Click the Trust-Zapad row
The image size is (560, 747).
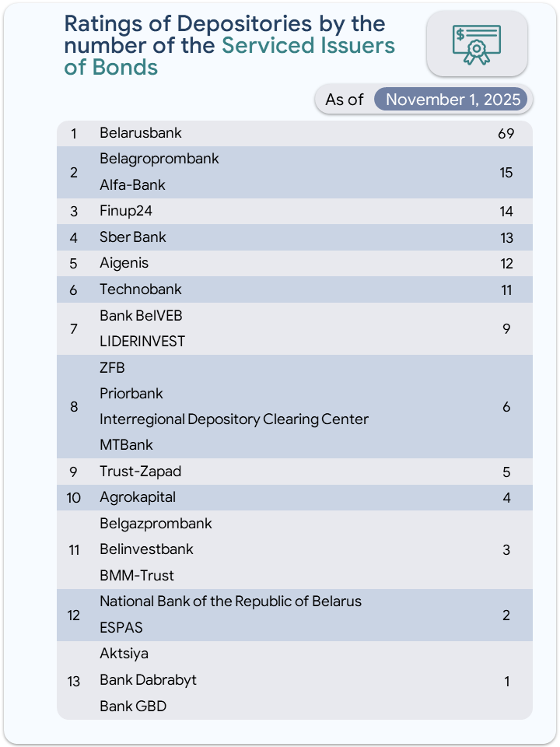point(140,472)
